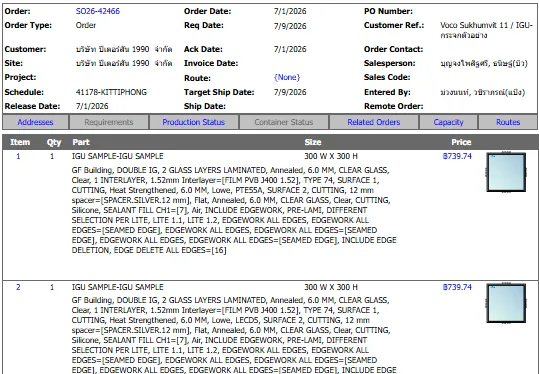Select Release Date value 7/1/2026
The height and width of the screenshot is (374, 539).
pyautogui.click(x=92, y=106)
